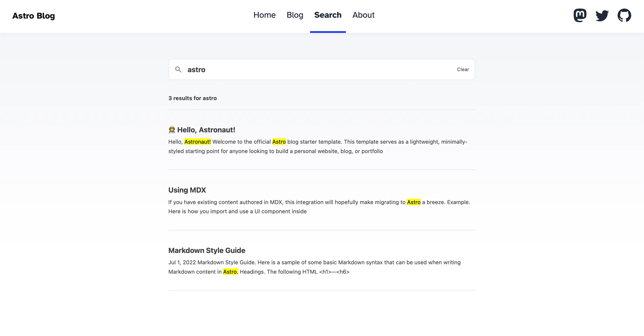Open the Mastodon profile icon
The width and height of the screenshot is (644, 336).
tap(580, 15)
